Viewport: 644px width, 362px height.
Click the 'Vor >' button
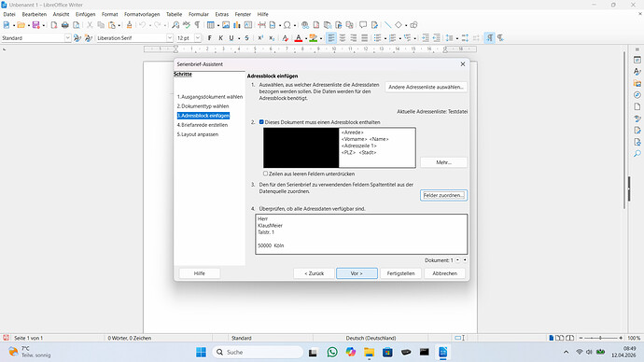coord(357,273)
